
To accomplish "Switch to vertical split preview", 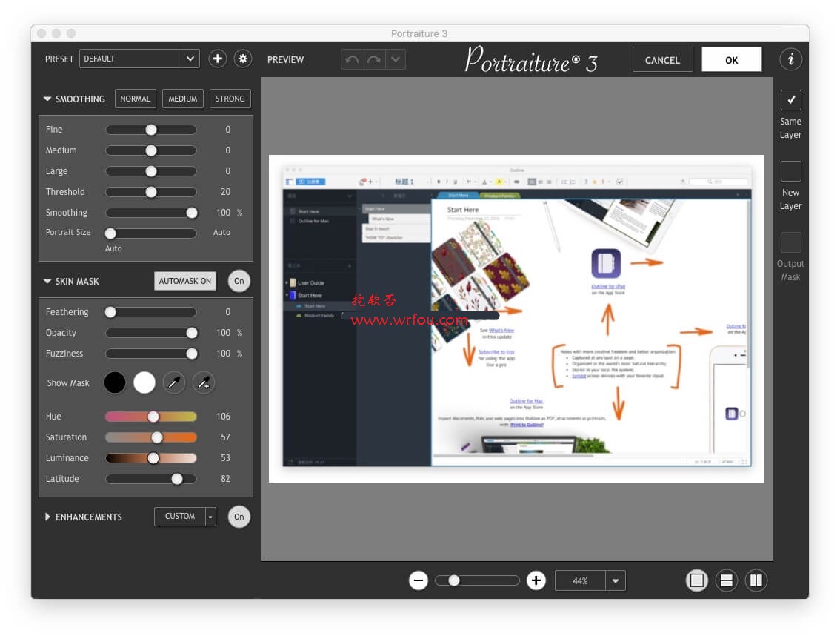I will point(756,580).
